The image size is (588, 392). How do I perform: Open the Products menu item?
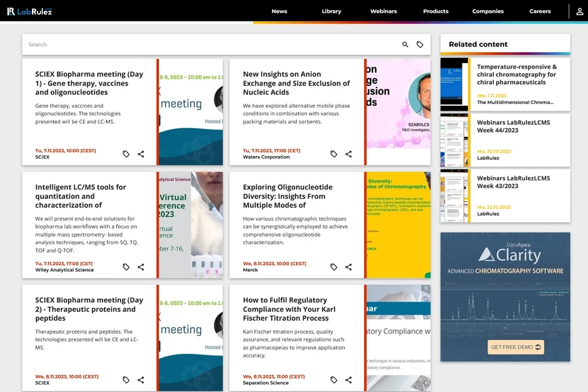(x=436, y=12)
